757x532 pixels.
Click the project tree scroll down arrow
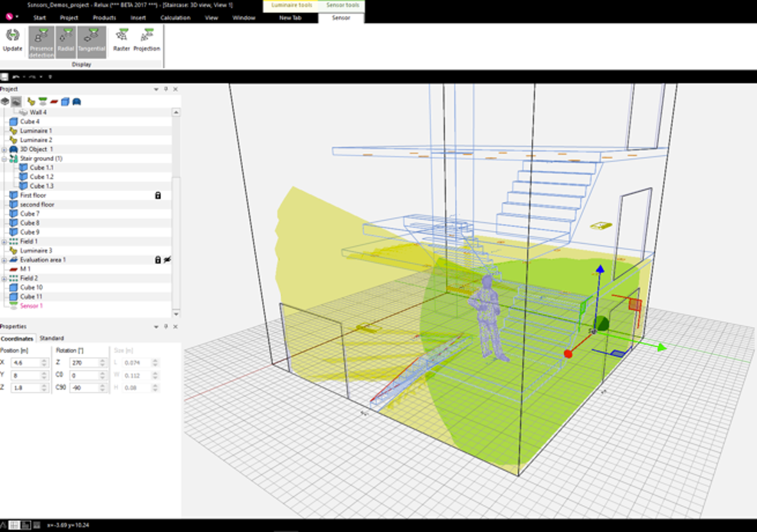176,314
